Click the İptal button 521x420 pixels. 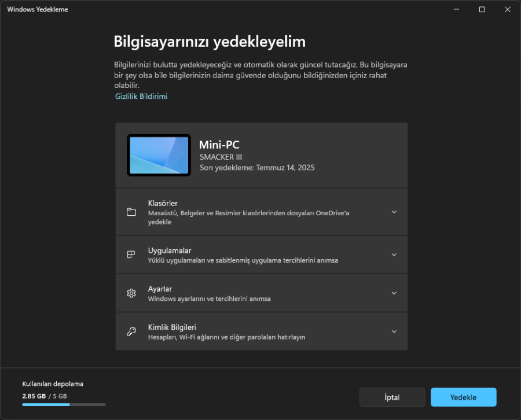point(392,397)
